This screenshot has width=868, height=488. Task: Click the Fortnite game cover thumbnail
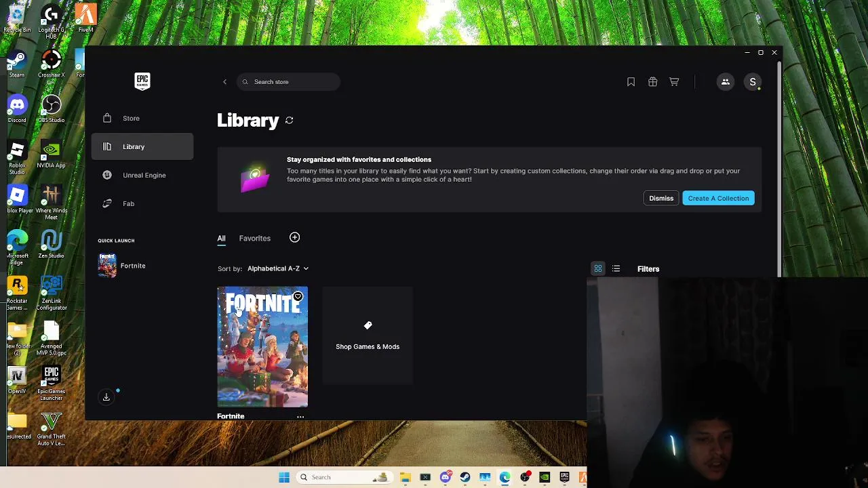point(262,347)
